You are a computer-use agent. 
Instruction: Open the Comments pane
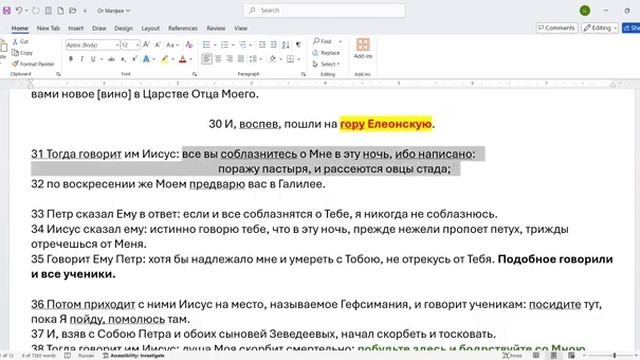tap(557, 28)
